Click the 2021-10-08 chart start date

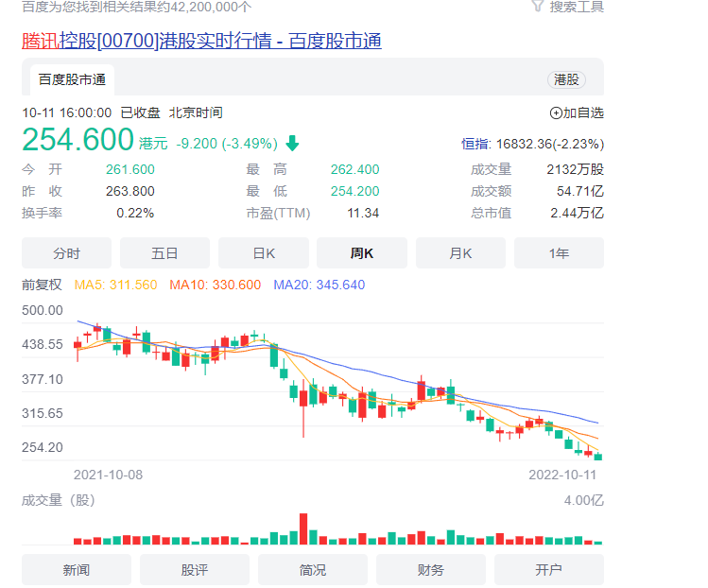pyautogui.click(x=108, y=475)
